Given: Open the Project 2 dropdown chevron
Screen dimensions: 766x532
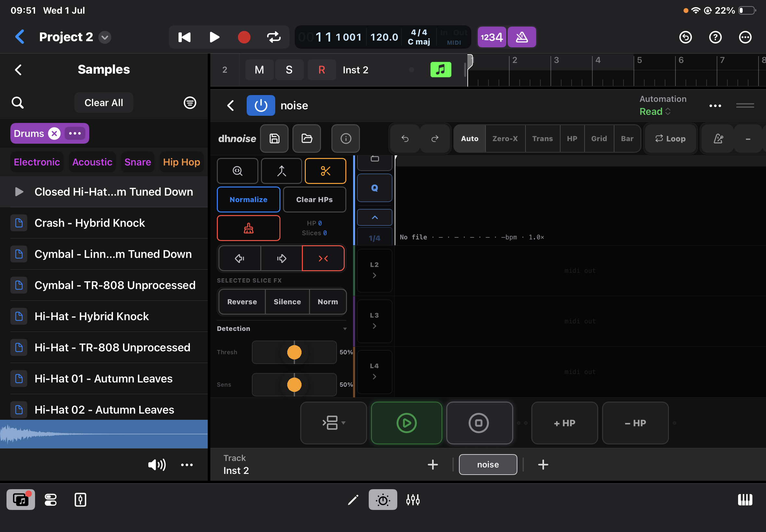Looking at the screenshot, I should (x=105, y=37).
